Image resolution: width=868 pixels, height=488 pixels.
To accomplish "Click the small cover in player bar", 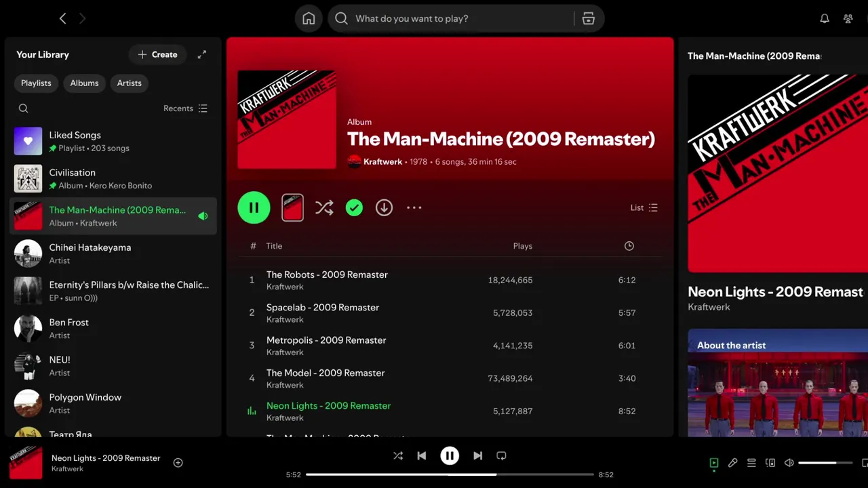I will tap(26, 463).
